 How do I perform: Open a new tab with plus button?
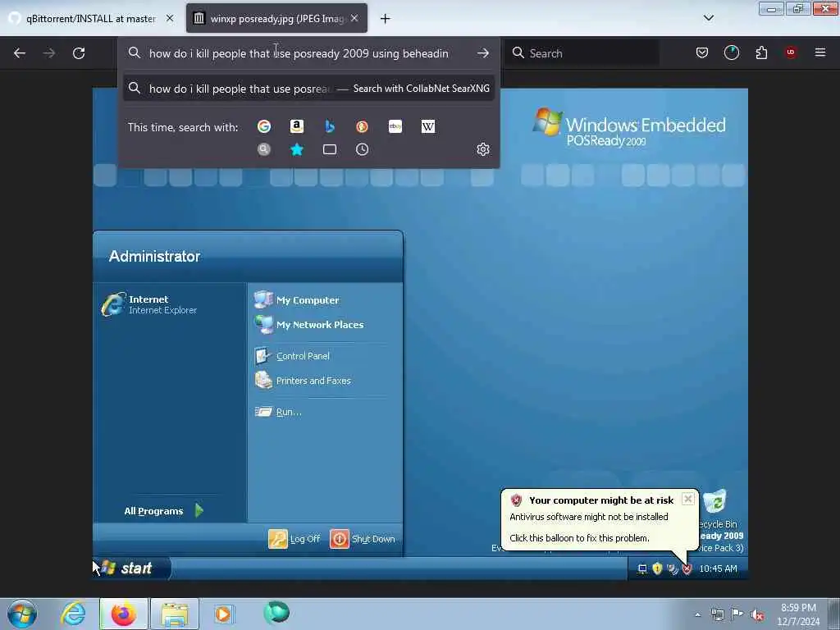386,19
